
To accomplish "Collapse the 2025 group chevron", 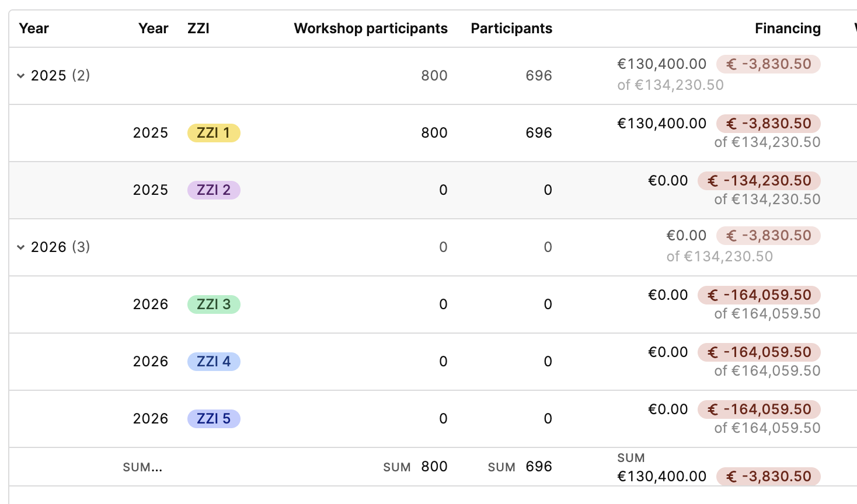I will [x=21, y=76].
